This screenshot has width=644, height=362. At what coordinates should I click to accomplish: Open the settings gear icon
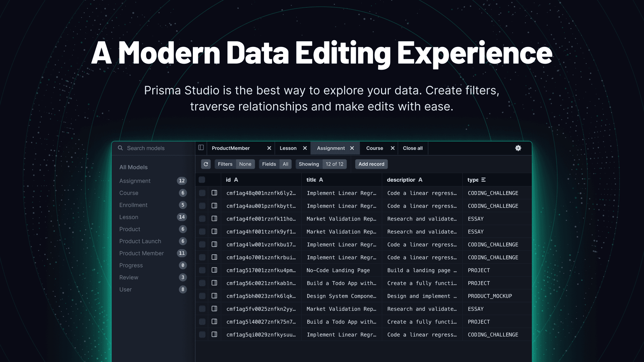[x=518, y=148]
